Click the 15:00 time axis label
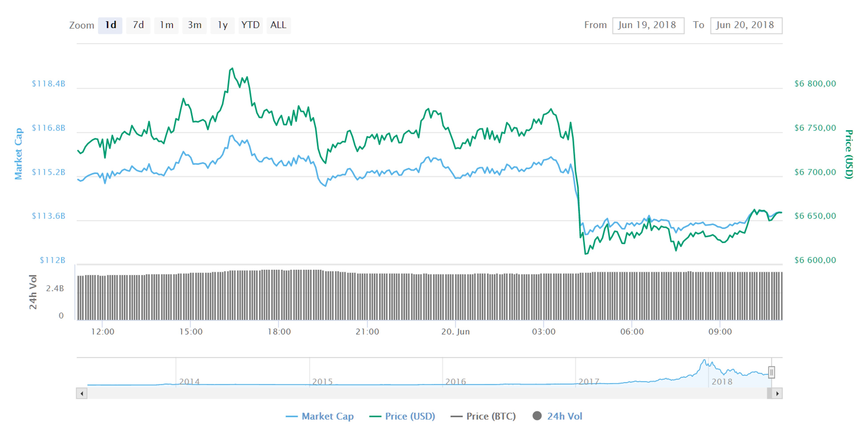The image size is (868, 427). tap(191, 332)
